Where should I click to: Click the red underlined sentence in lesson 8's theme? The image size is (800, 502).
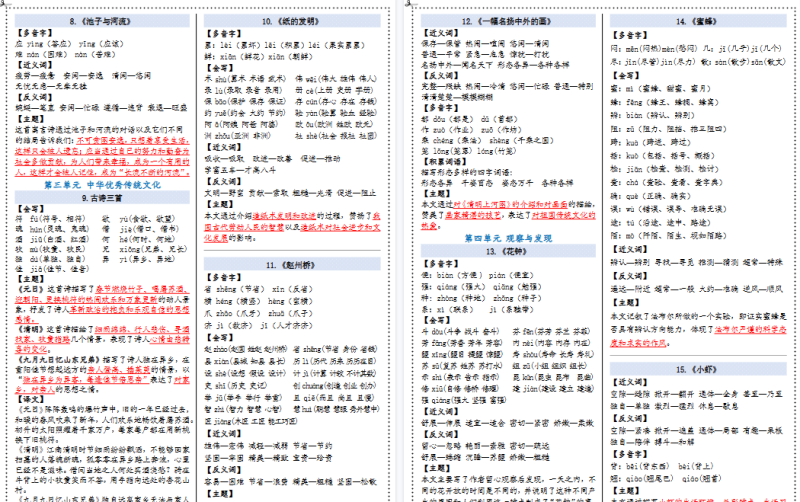(x=102, y=156)
